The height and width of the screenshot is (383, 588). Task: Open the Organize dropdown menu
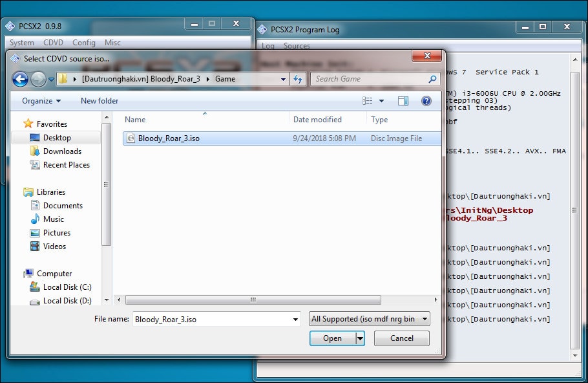tap(41, 101)
